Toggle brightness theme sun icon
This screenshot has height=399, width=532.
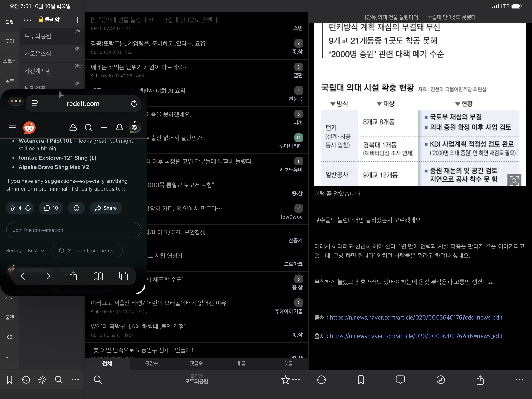42,380
